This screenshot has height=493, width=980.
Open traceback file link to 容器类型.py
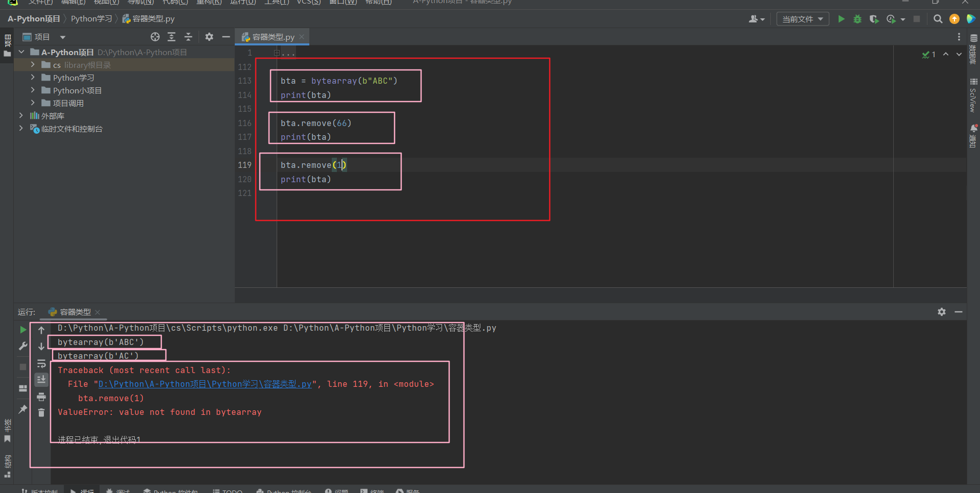click(x=205, y=384)
